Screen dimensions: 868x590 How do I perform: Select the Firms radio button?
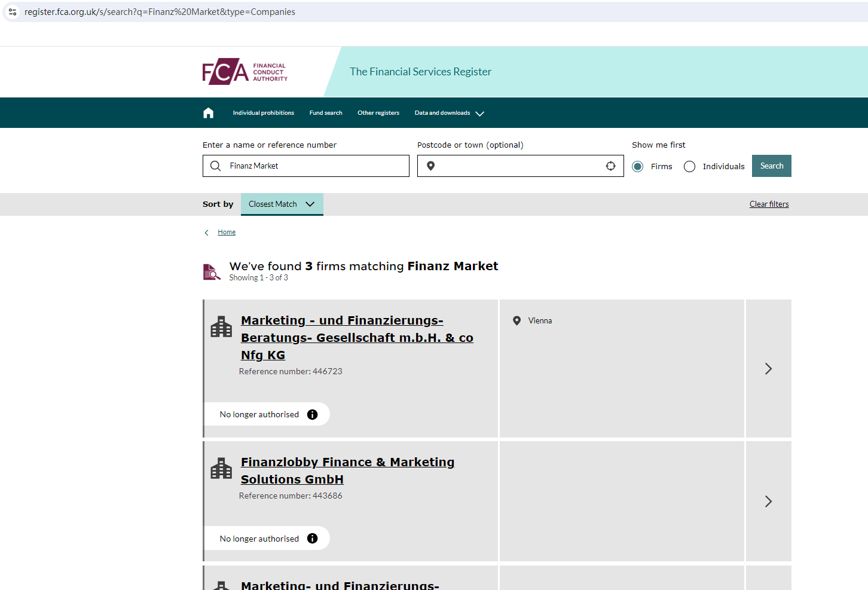coord(638,167)
